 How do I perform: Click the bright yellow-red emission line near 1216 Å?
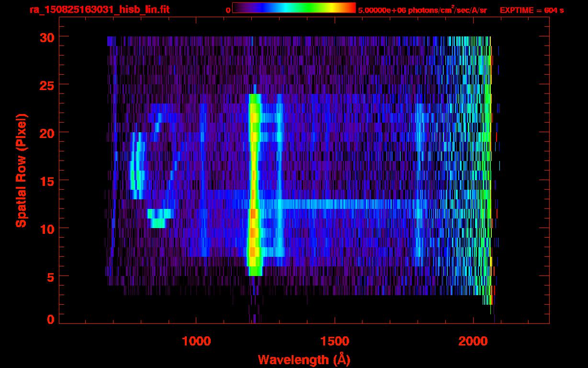point(254,184)
